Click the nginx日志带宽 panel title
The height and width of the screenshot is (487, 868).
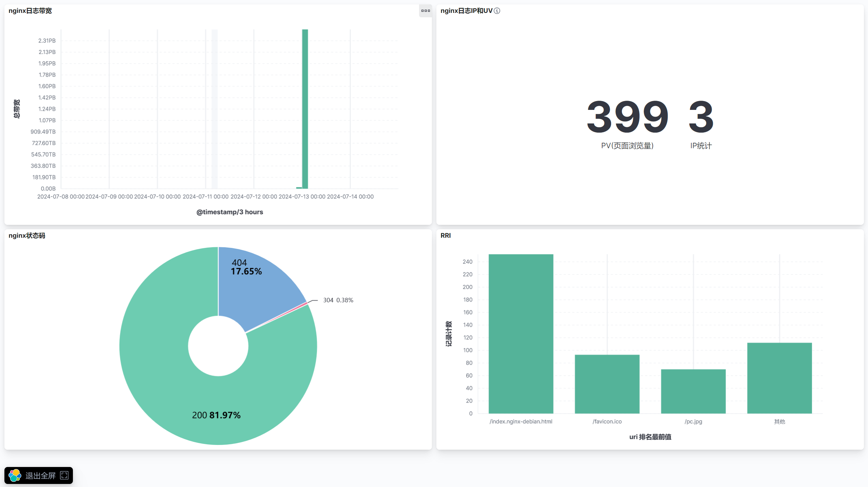pos(30,11)
